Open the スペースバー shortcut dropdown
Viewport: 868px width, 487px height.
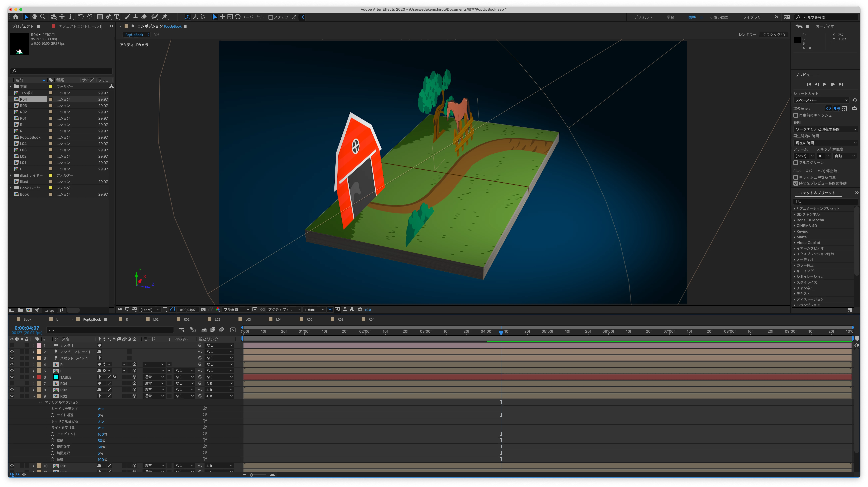(x=821, y=100)
